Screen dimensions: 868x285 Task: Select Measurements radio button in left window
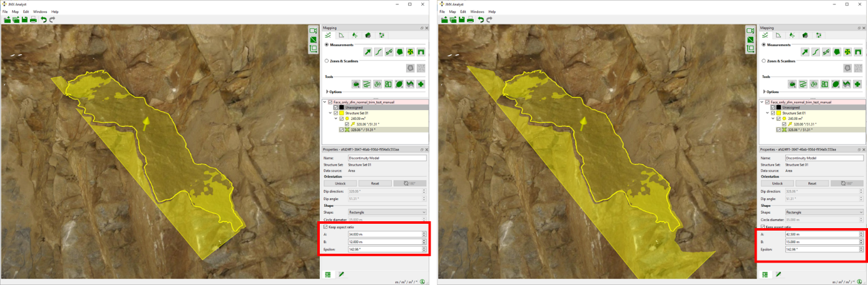click(x=327, y=45)
